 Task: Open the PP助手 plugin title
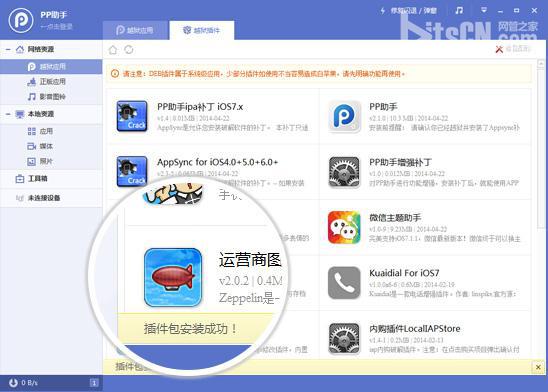pyautogui.click(x=383, y=107)
